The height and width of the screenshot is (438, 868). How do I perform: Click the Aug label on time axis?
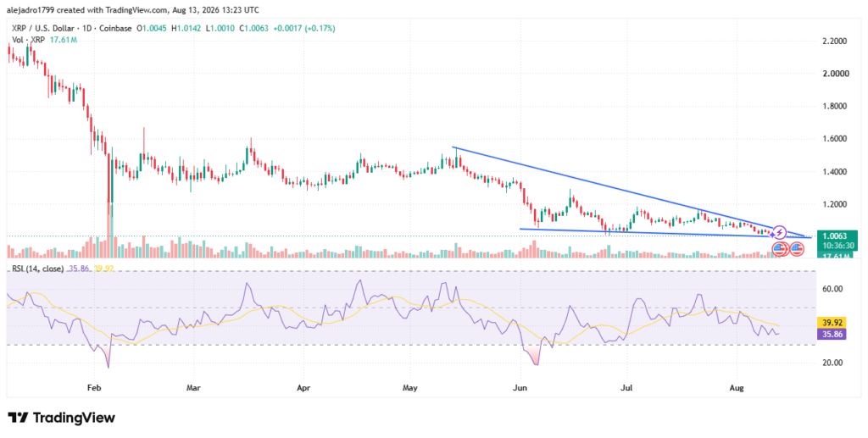coord(737,388)
